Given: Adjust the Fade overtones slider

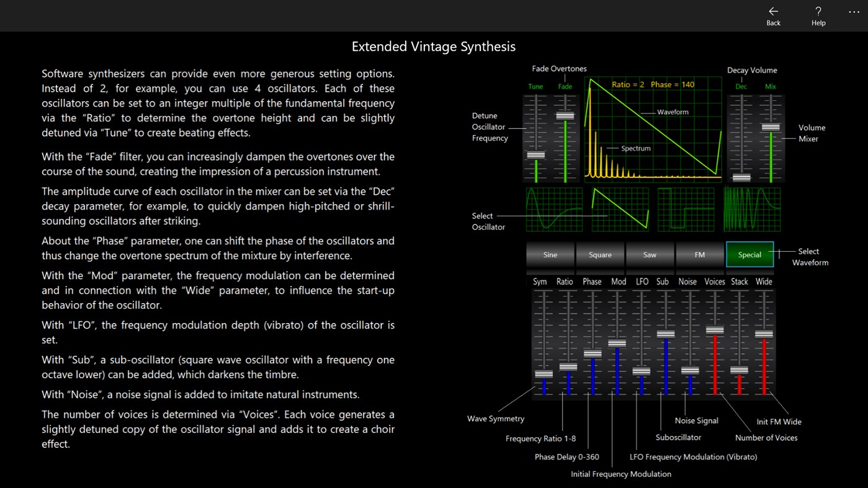Looking at the screenshot, I should click(565, 115).
